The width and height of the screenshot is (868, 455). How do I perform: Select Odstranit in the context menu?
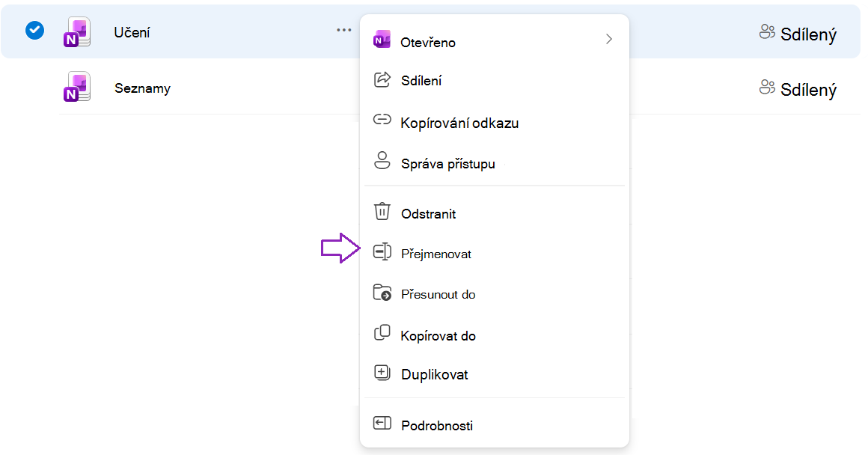pyautogui.click(x=429, y=214)
